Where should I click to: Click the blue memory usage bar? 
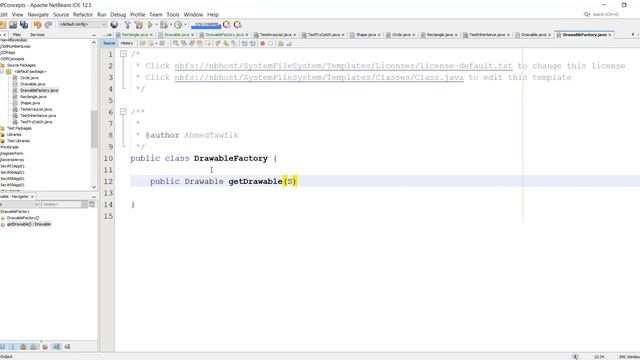(x=206, y=25)
